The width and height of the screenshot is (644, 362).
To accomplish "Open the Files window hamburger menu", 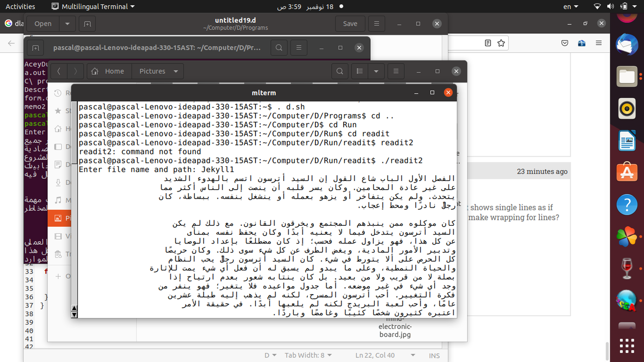I will point(396,71).
